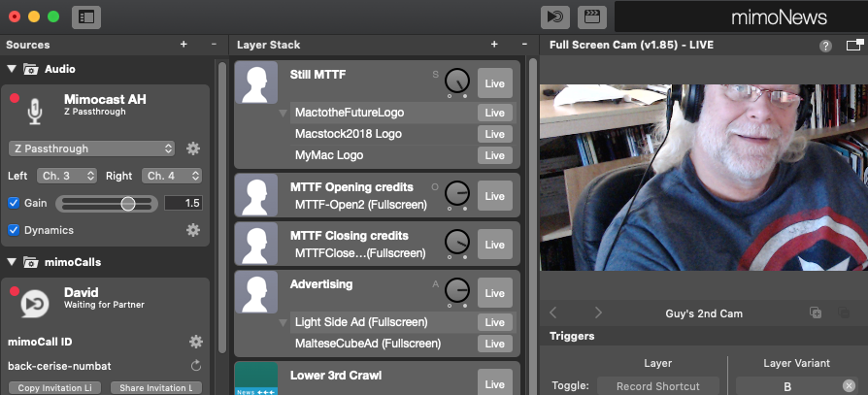This screenshot has width=868, height=395.
Task: Click the Mimocast AH microphone icon
Action: [35, 112]
